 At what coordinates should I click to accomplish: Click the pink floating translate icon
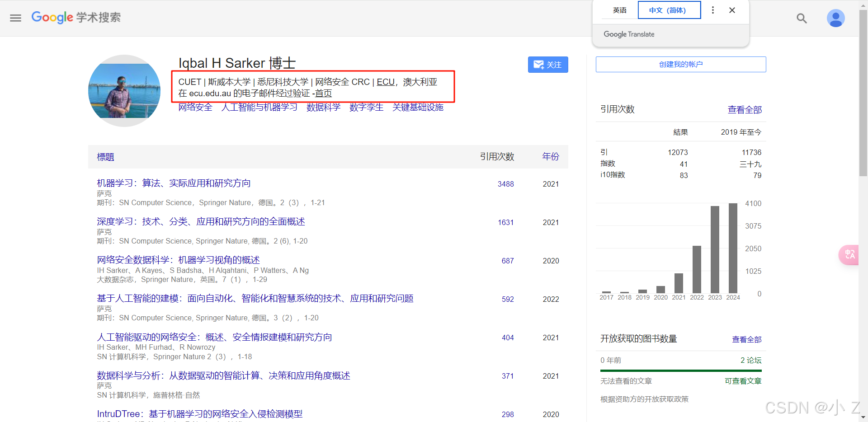(x=849, y=255)
